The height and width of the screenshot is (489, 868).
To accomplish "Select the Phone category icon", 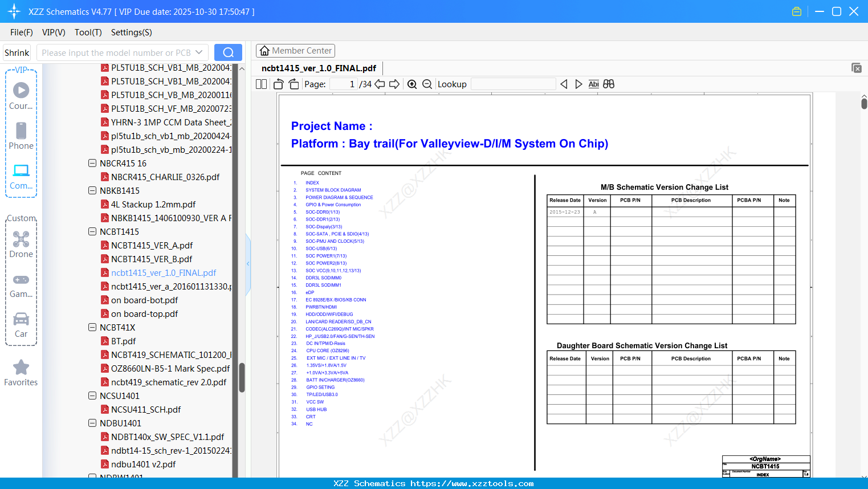I will coord(21,136).
